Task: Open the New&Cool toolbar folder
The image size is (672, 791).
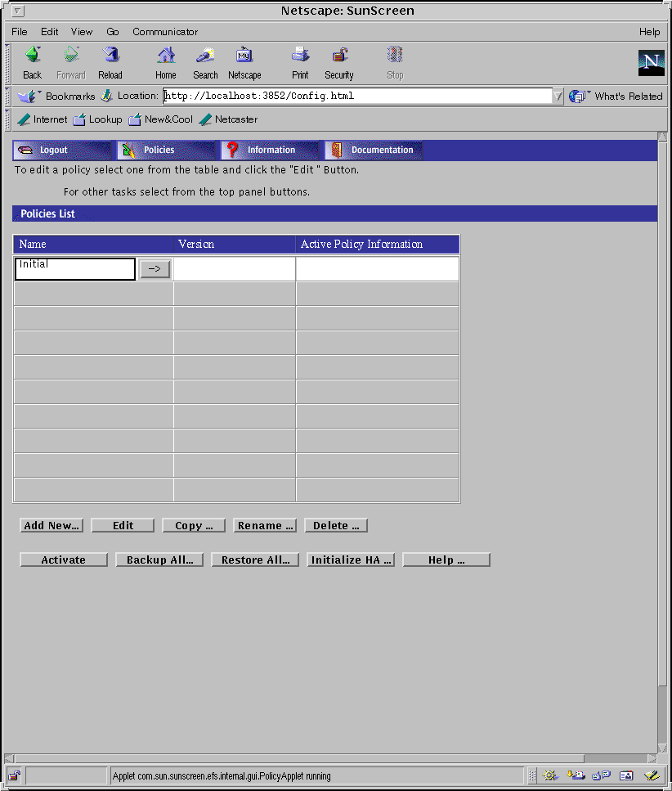Action: pos(161,119)
